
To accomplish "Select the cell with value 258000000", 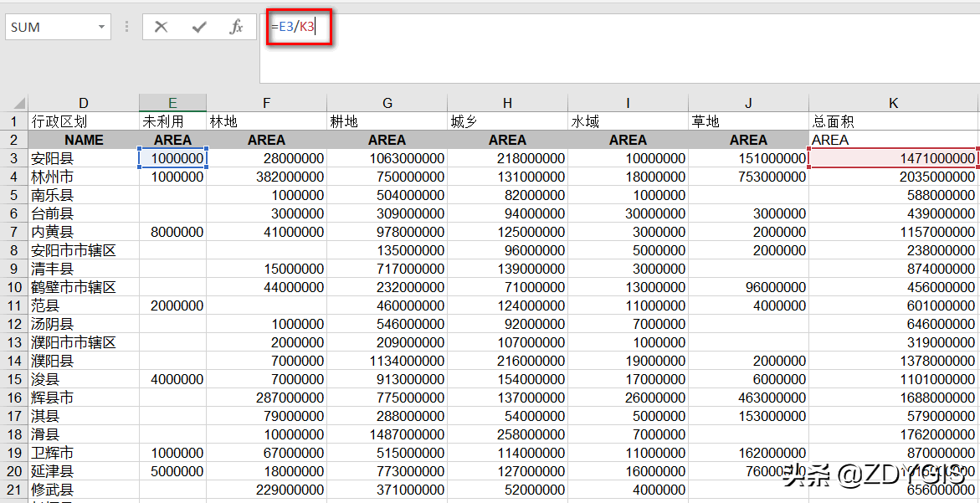I will [x=507, y=434].
